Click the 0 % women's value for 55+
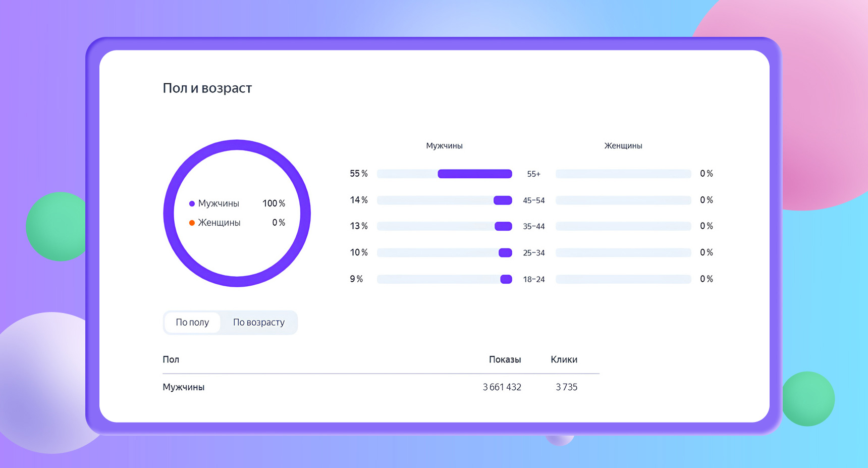Image resolution: width=868 pixels, height=468 pixels. coord(707,174)
